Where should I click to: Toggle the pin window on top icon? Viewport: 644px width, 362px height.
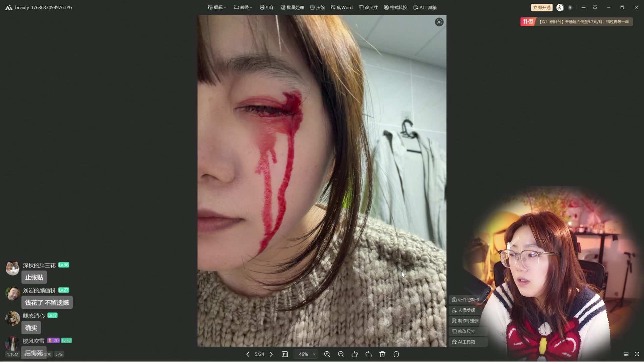pyautogui.click(x=595, y=7)
